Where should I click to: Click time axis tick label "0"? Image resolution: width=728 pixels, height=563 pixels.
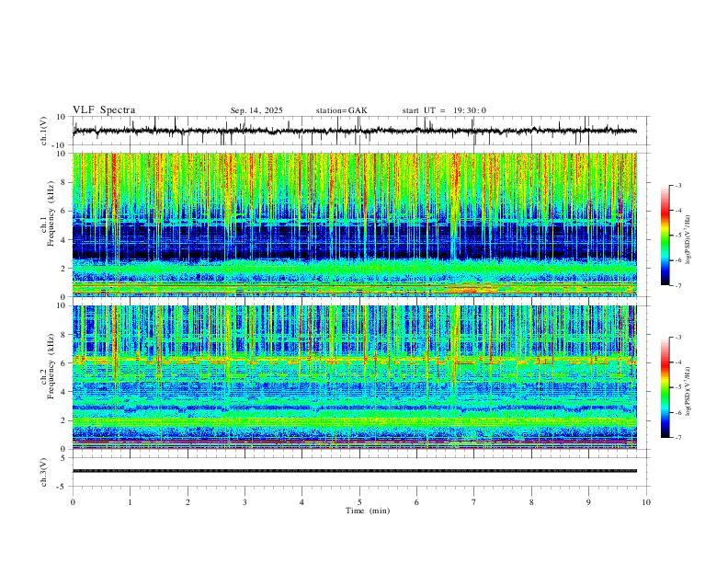[73, 502]
